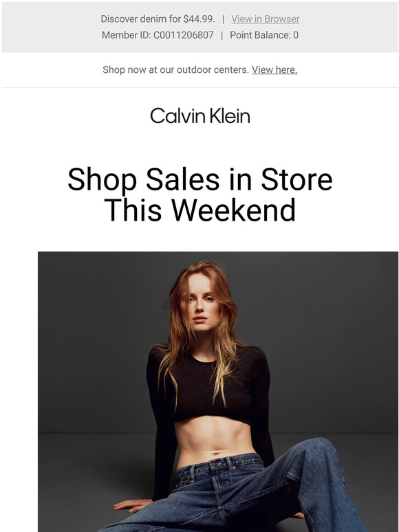Click the 'Discover denim for' preheader text

point(141,19)
